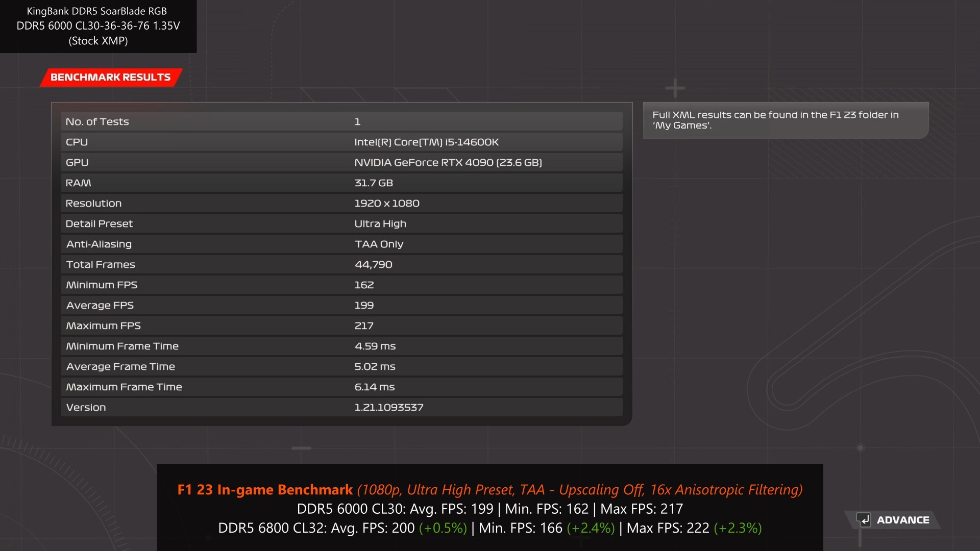Image resolution: width=980 pixels, height=551 pixels.
Task: Click the Maximum FPS row showing 217
Action: tap(341, 325)
